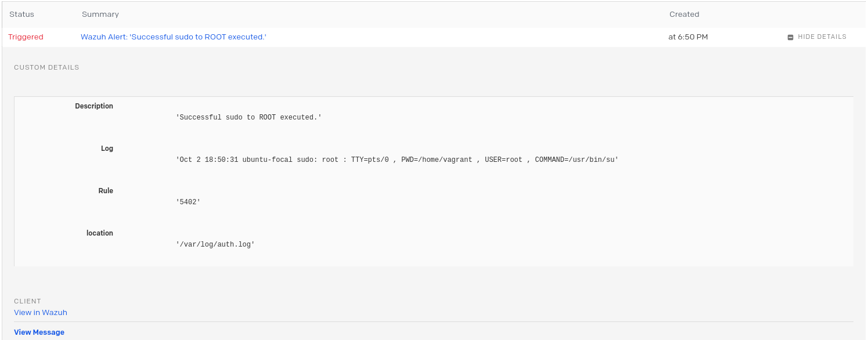Click the CUSTOM DETAILS heading
Screen dimensions: 868x340
46,67
